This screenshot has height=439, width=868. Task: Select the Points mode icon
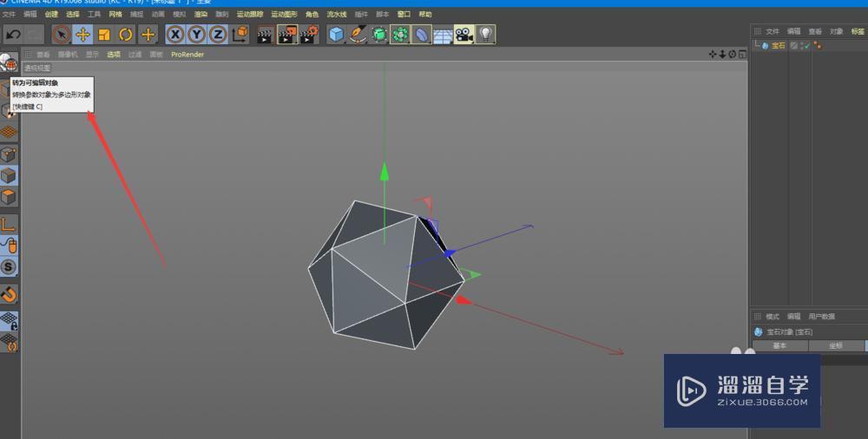coord(9,154)
